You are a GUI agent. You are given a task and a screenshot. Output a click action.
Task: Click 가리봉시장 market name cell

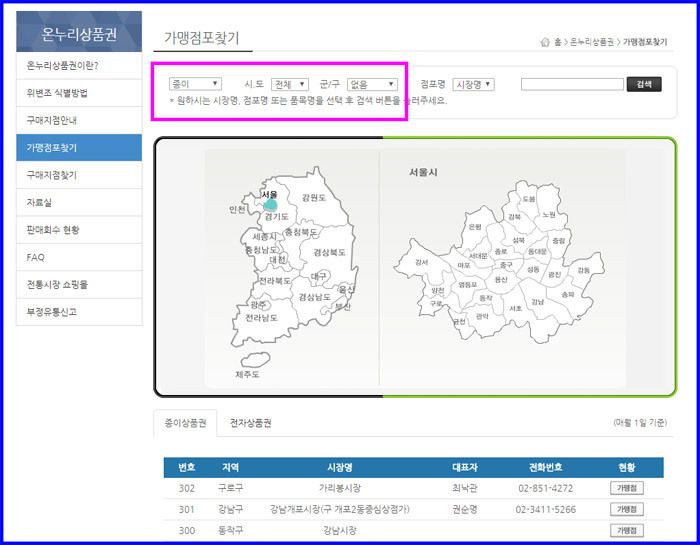[x=340, y=488]
